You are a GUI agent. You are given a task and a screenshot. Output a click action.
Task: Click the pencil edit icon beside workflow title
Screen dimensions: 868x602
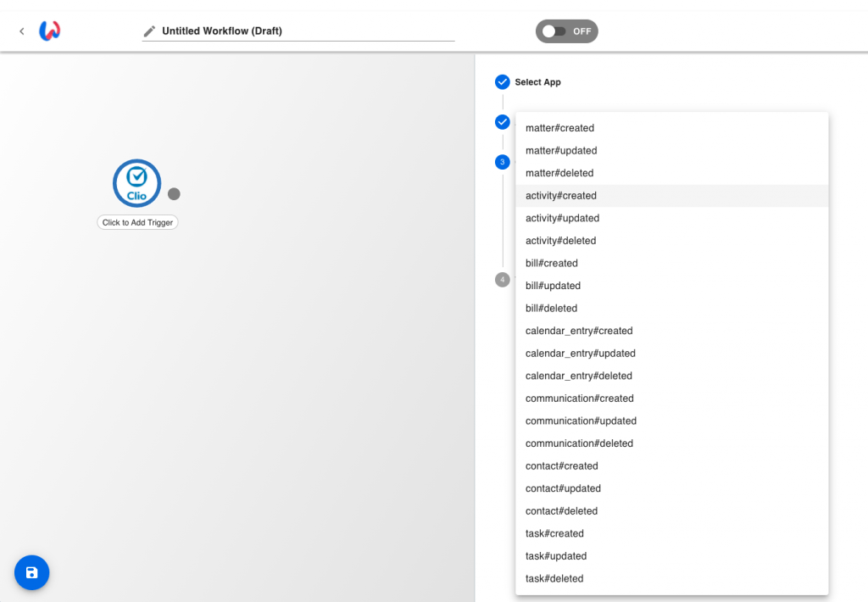tap(149, 31)
